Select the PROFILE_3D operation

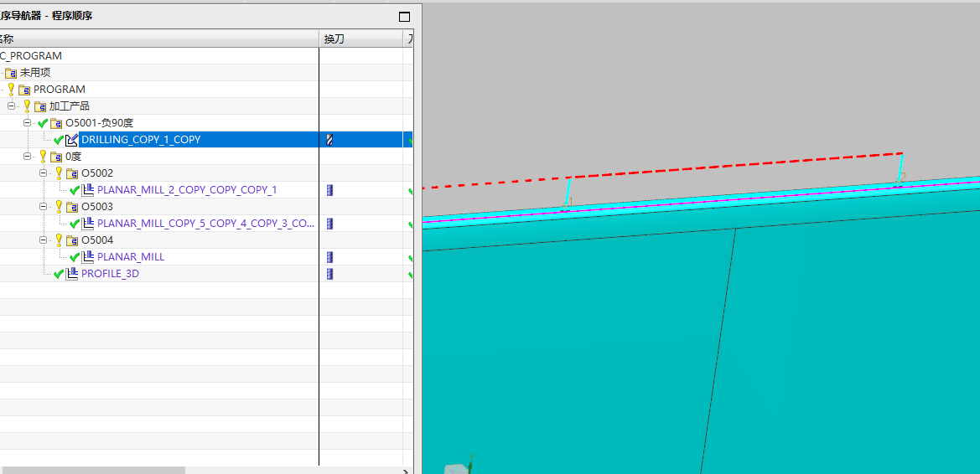pyautogui.click(x=110, y=274)
